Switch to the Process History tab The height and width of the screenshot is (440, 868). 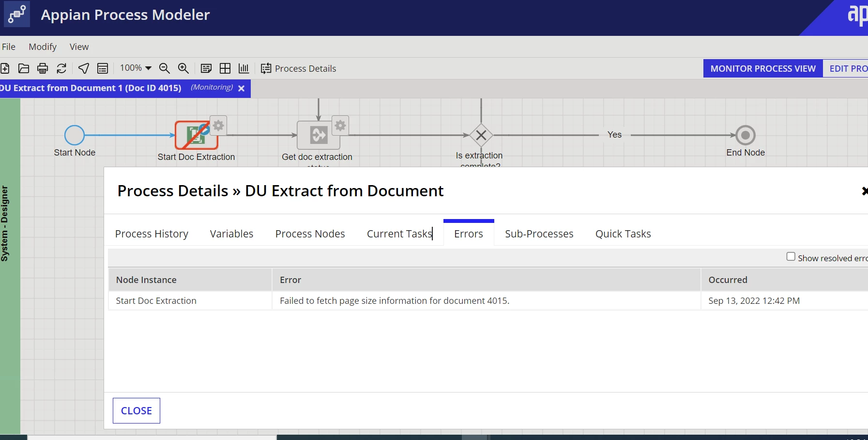point(152,234)
